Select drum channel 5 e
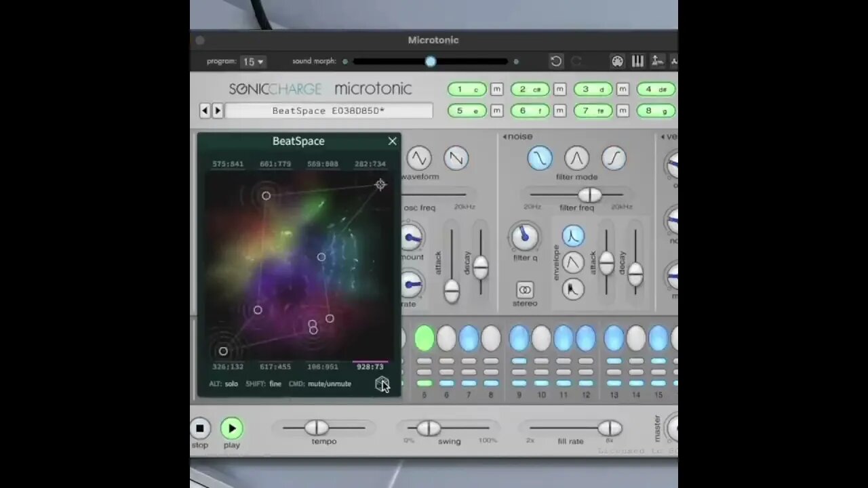 (467, 110)
